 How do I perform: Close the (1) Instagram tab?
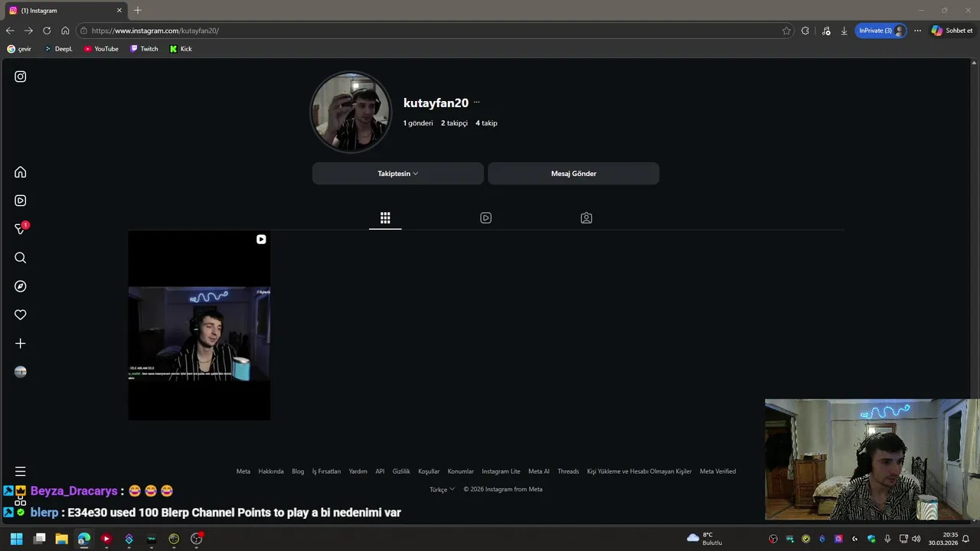[119, 11]
